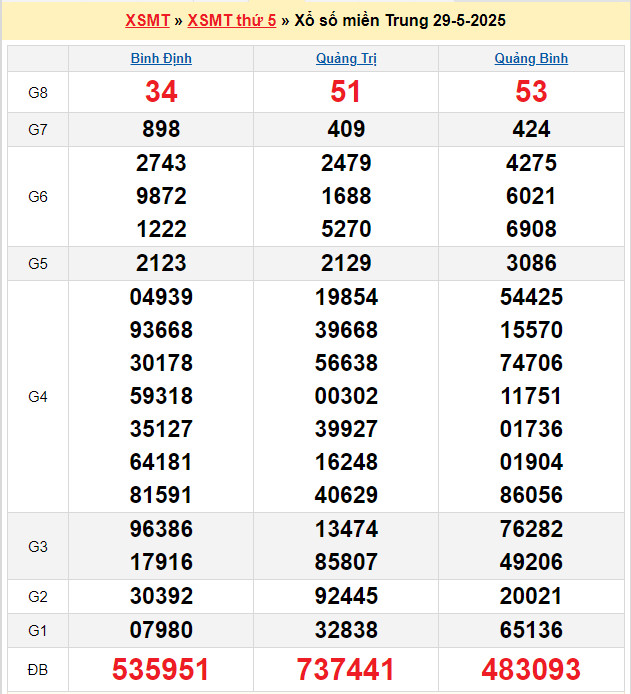Select G4 result 01736
The width and height of the screenshot is (631, 694).
pyautogui.click(x=531, y=429)
